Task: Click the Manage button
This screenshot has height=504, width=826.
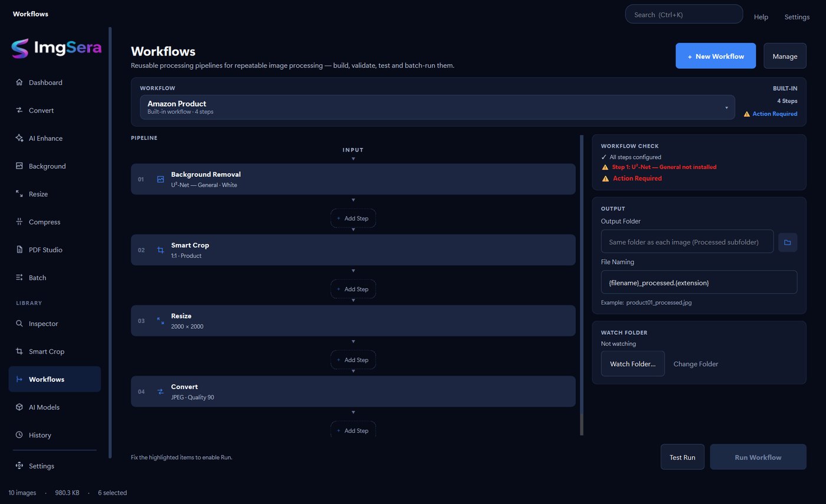Action: (x=785, y=56)
